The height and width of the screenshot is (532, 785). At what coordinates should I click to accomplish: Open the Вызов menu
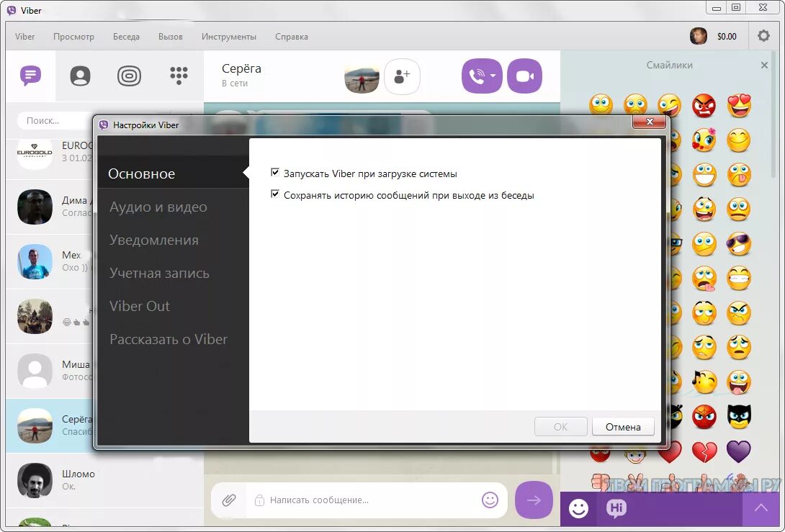pos(170,37)
